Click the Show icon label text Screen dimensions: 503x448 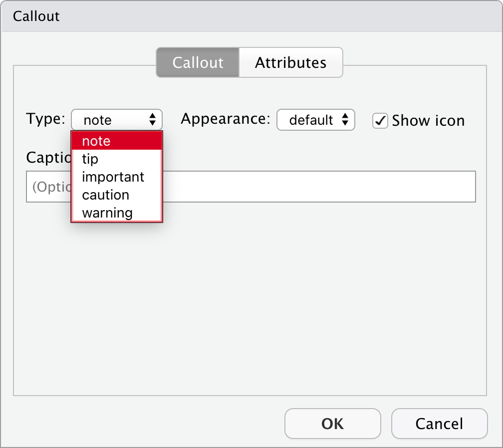point(428,121)
